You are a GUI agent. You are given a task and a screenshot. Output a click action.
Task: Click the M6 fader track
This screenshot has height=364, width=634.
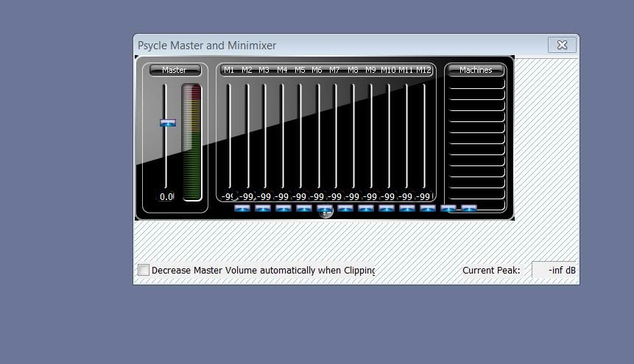[x=318, y=136]
